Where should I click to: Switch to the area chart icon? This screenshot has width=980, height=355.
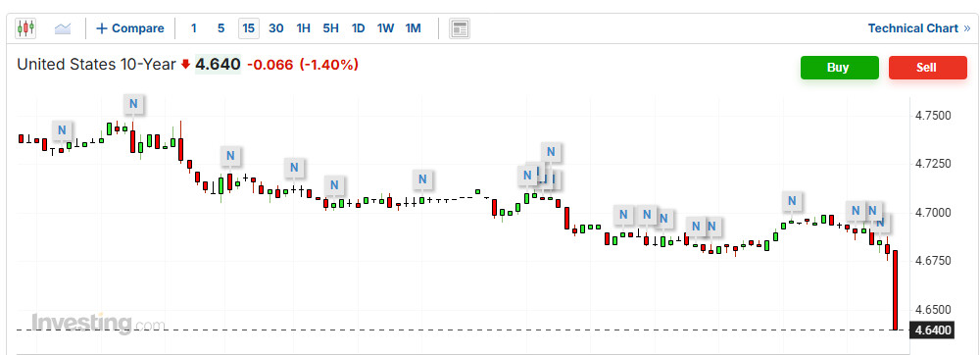coord(63,28)
